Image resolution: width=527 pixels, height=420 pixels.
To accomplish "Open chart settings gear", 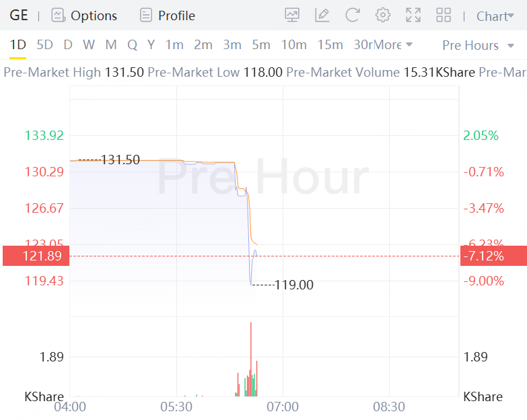I will pyautogui.click(x=383, y=15).
